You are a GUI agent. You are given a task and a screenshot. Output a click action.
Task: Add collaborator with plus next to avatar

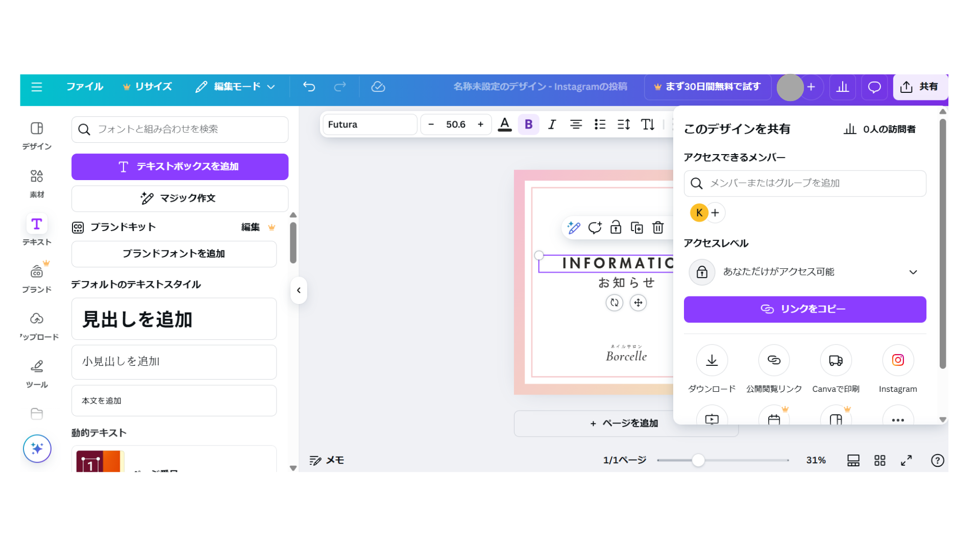pyautogui.click(x=811, y=87)
